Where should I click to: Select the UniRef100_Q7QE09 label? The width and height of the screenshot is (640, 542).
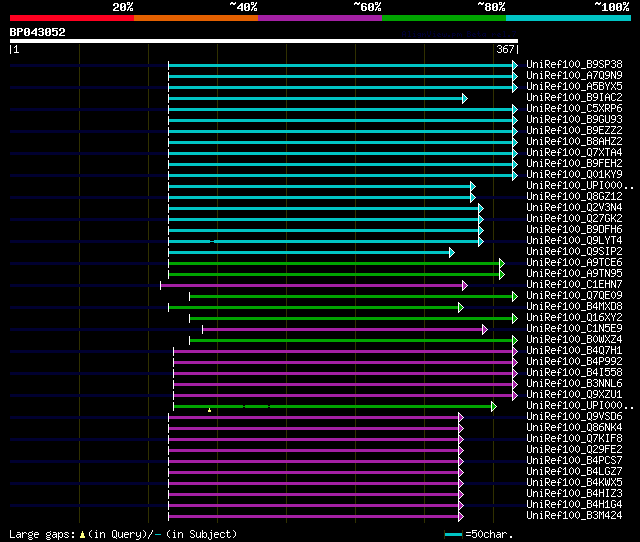pos(574,296)
